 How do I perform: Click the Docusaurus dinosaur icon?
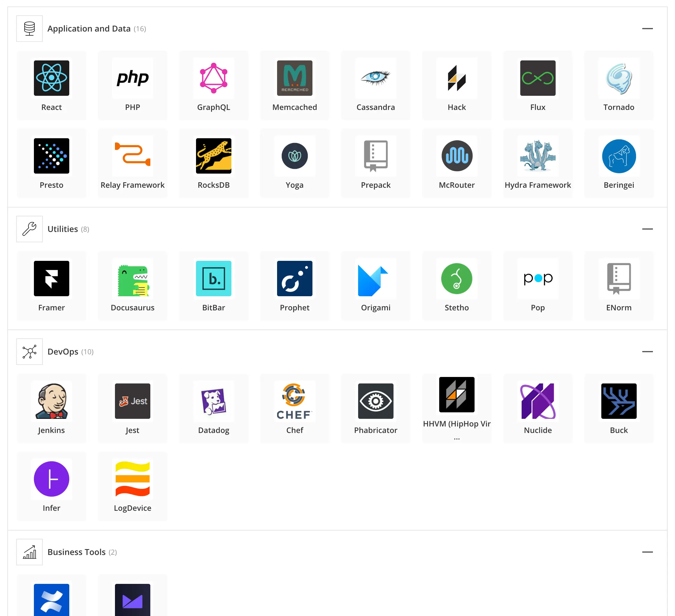132,279
